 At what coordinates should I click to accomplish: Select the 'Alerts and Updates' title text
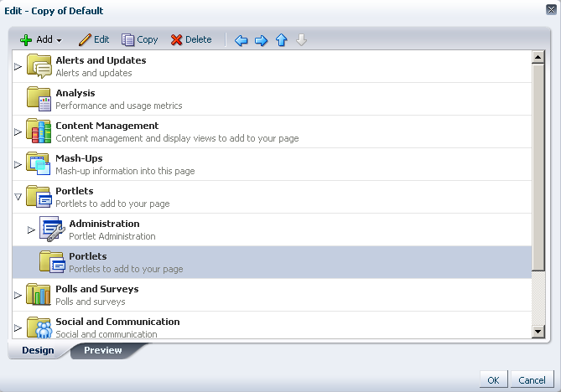tap(101, 60)
